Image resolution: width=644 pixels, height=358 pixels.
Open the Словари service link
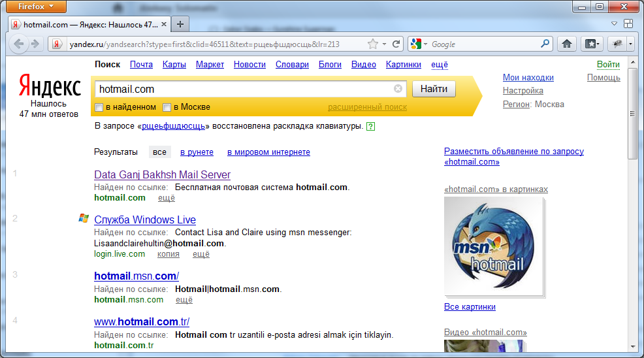pyautogui.click(x=292, y=65)
